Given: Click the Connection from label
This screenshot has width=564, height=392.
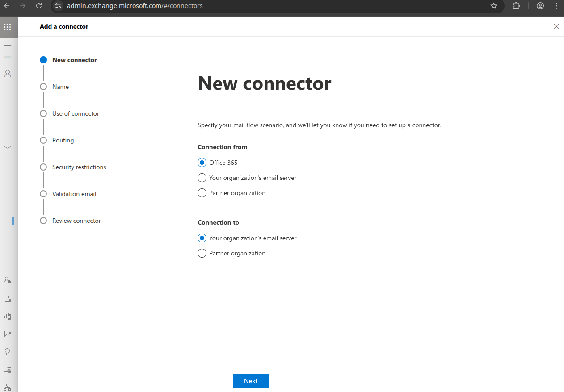Looking at the screenshot, I should (x=222, y=147).
